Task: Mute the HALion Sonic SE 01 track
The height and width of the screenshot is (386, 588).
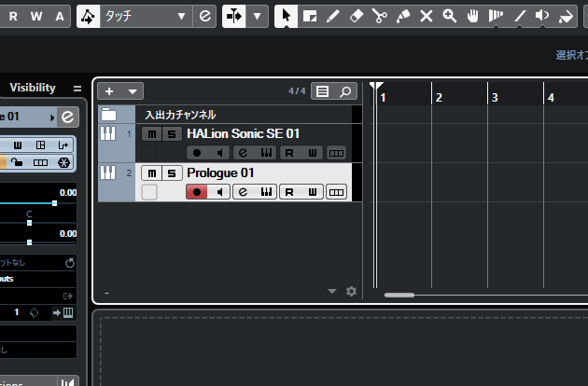Action: pos(150,134)
